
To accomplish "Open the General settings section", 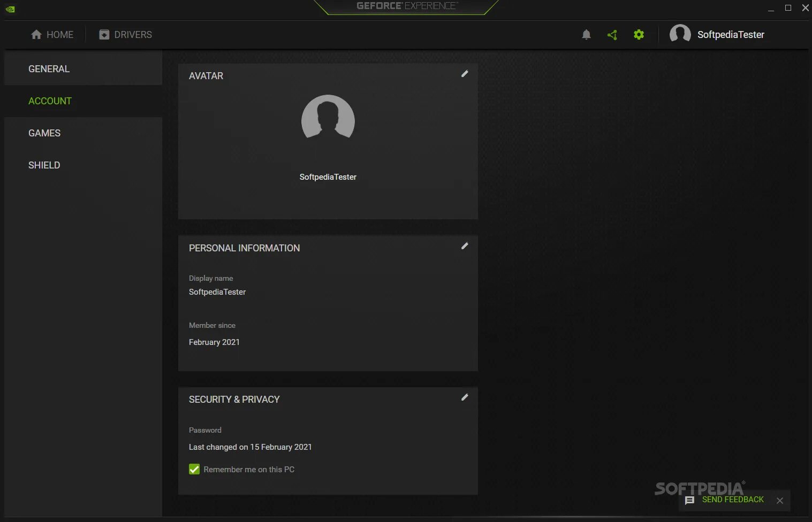I will [x=83, y=69].
